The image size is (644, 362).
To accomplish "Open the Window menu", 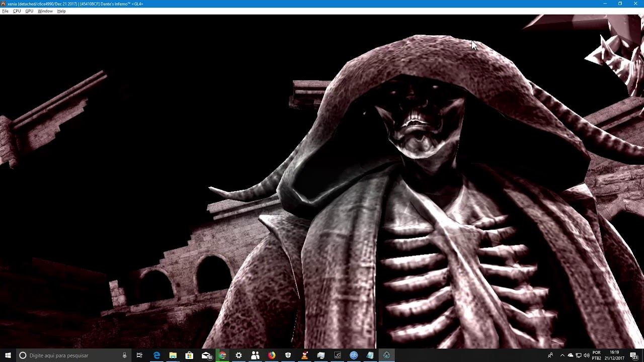I will 45,11.
